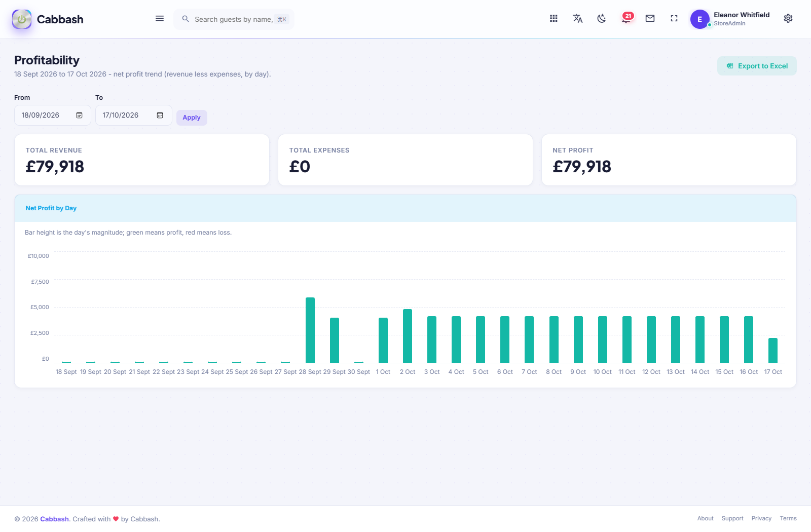Click the 28 Sept profit bar

point(310,330)
